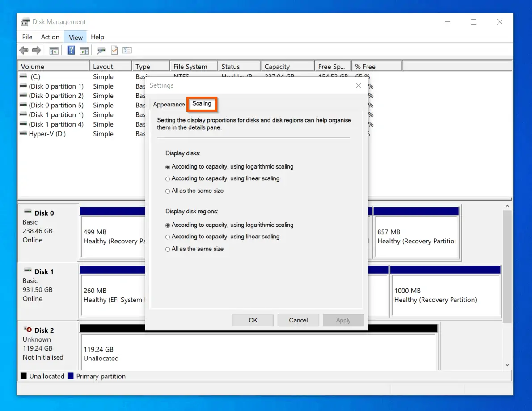Click the Back arrow toolbar icon

[24, 51]
